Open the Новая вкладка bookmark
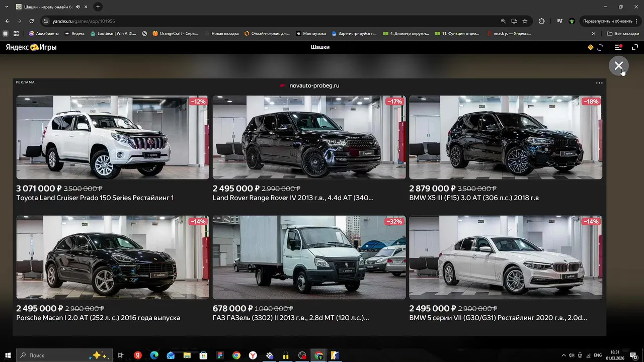The image size is (644, 362). [220, 34]
